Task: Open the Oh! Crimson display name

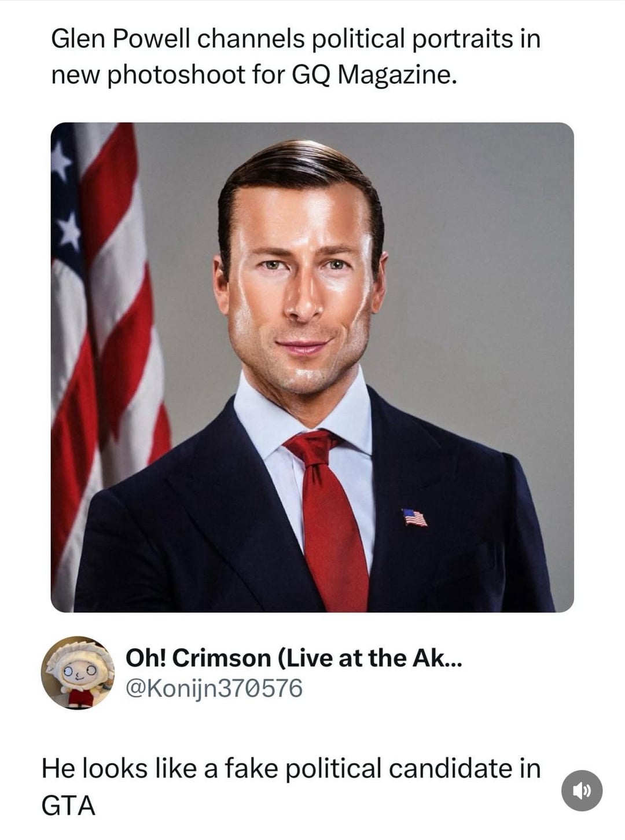Action: (294, 658)
